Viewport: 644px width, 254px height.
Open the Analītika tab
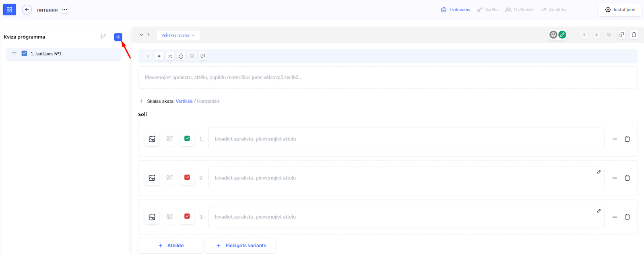pos(553,10)
